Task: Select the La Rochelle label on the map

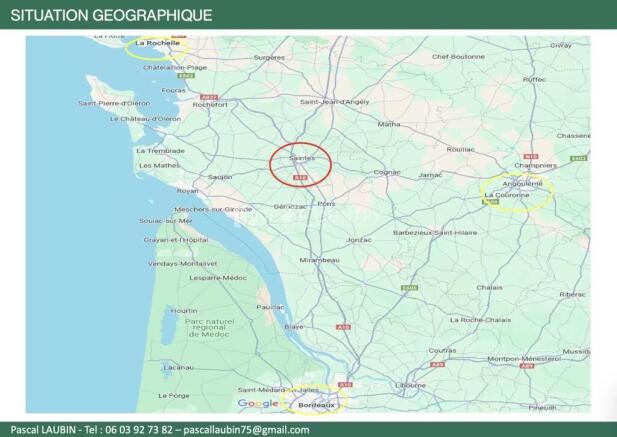Action: pyautogui.click(x=157, y=43)
